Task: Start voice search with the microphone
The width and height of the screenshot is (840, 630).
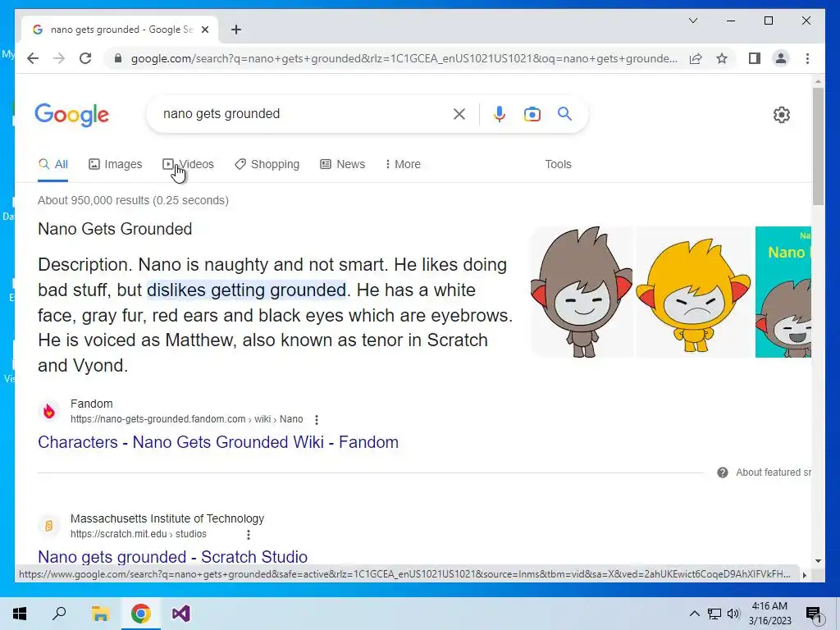Action: pyautogui.click(x=500, y=113)
